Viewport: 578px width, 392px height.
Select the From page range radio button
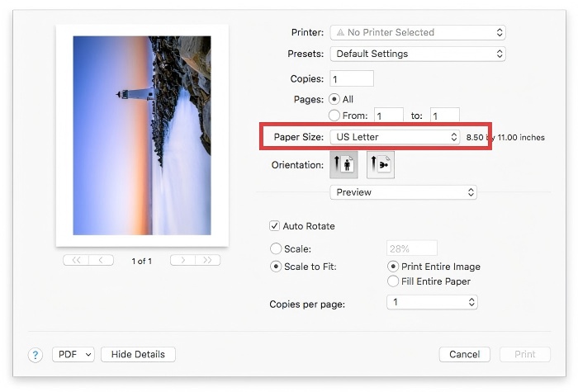click(334, 116)
